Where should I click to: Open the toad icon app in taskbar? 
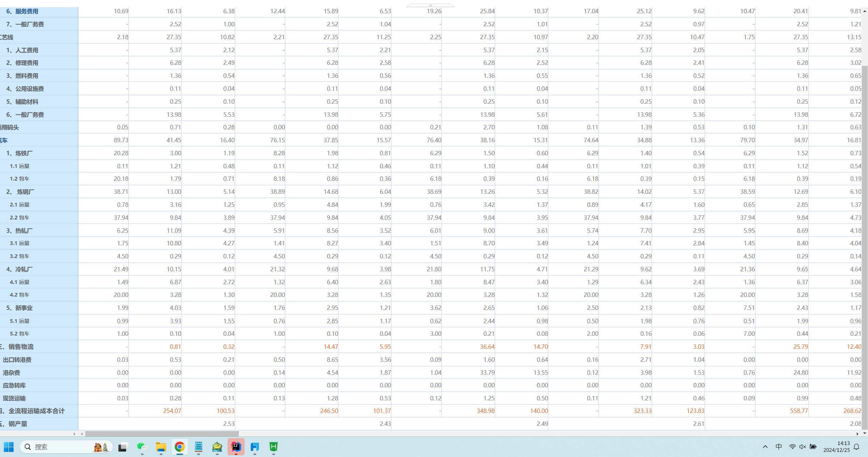(x=217, y=447)
